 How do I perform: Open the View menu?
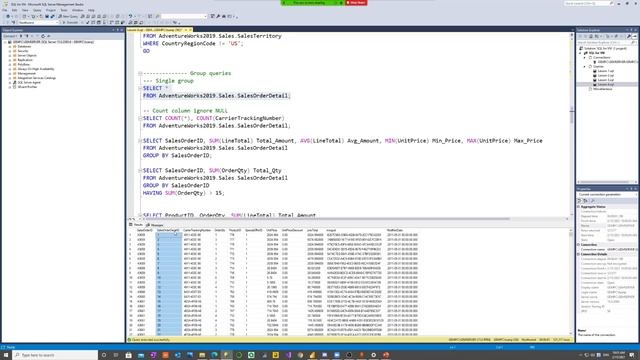[x=25, y=10]
